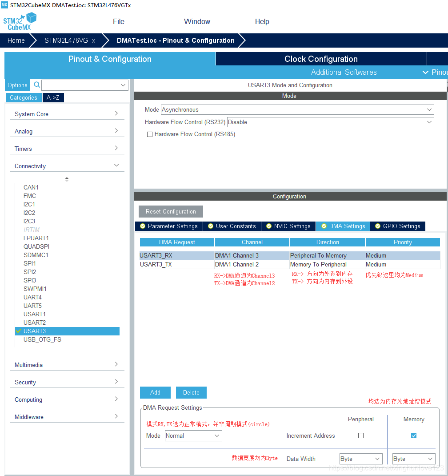Select CAN1 in Connectivity list
Image resolution: width=448 pixels, height=476 pixels.
tap(31, 187)
